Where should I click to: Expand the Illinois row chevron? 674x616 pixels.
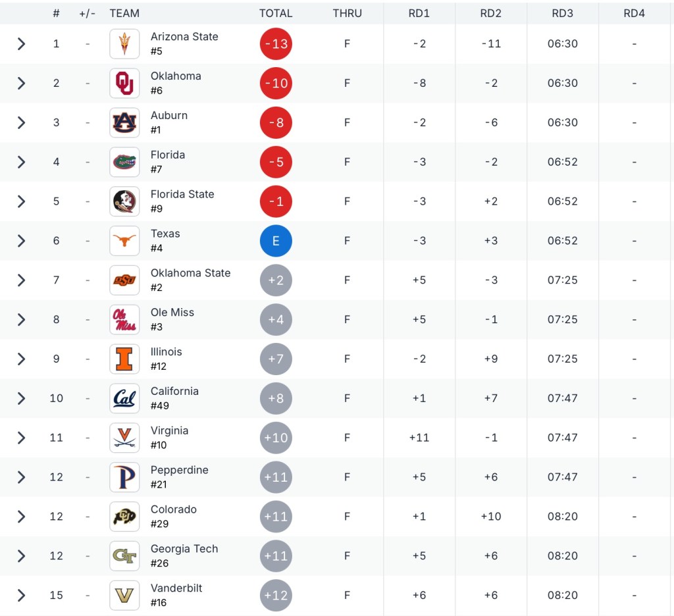click(x=21, y=359)
